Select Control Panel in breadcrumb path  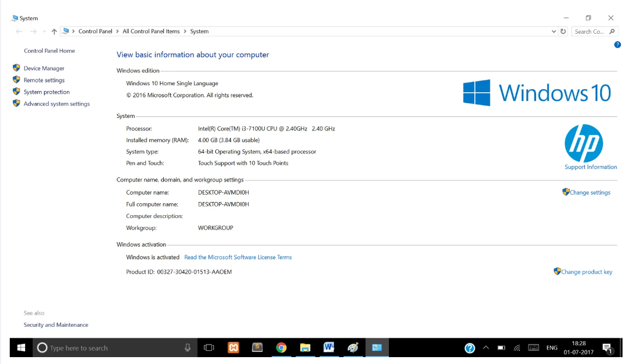point(95,31)
